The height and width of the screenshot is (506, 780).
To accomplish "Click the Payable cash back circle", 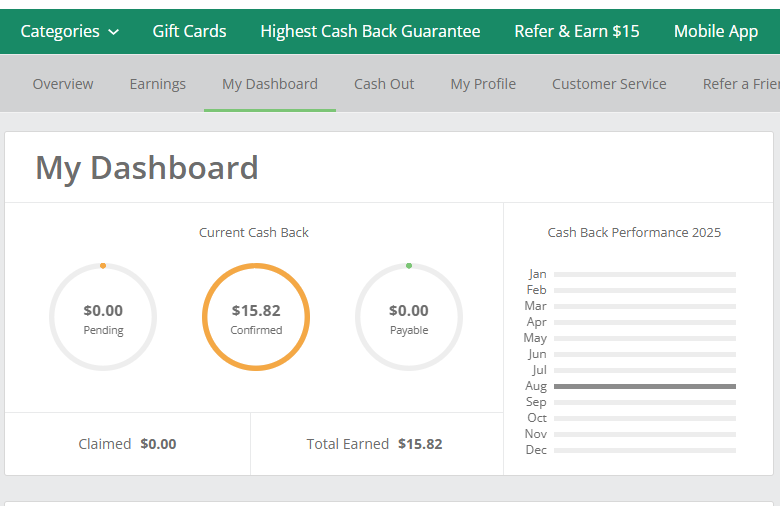I will pos(409,317).
